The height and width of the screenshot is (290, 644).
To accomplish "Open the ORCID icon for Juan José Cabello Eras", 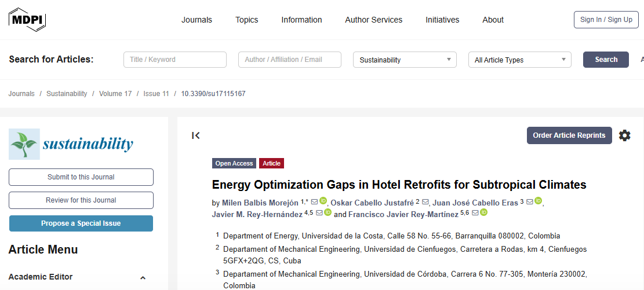I will (x=539, y=201).
